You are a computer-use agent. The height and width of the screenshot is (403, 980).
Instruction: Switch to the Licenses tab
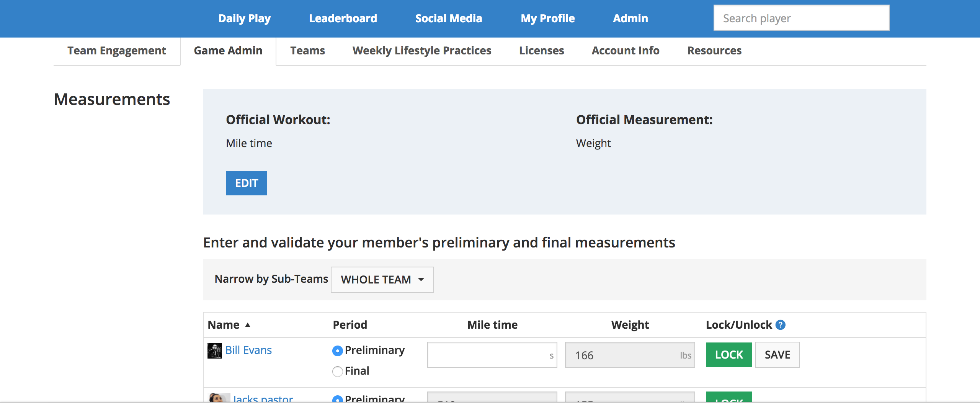tap(541, 51)
